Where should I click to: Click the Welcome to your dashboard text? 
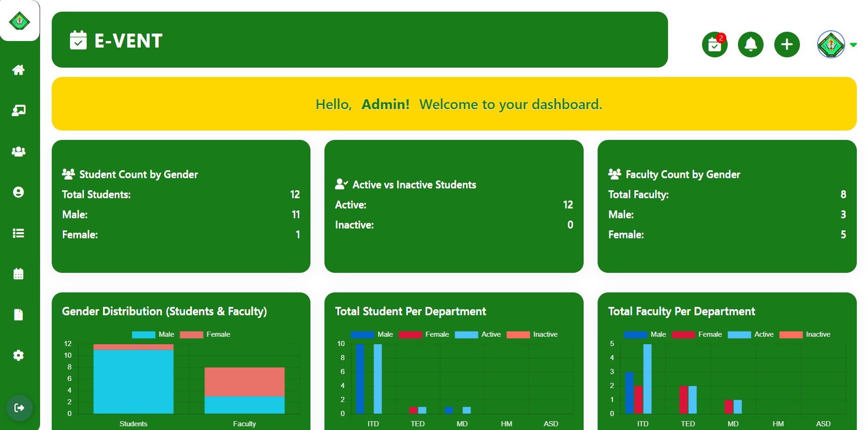coord(510,104)
